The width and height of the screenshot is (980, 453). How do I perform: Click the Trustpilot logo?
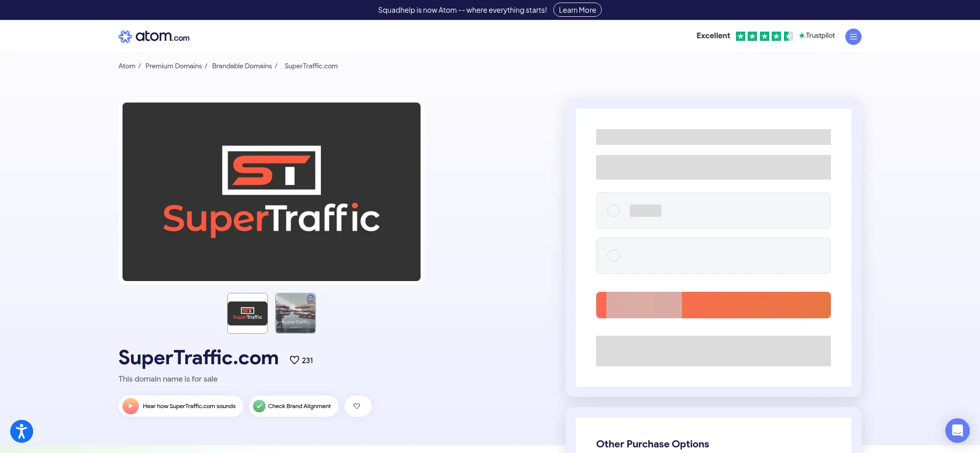pos(817,35)
